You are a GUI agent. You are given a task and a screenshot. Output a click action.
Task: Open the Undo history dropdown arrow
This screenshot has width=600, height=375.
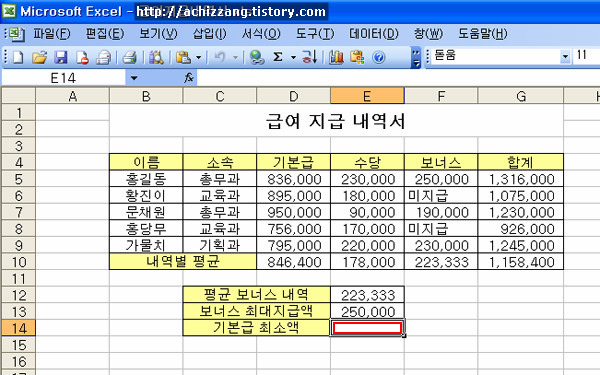click(235, 58)
